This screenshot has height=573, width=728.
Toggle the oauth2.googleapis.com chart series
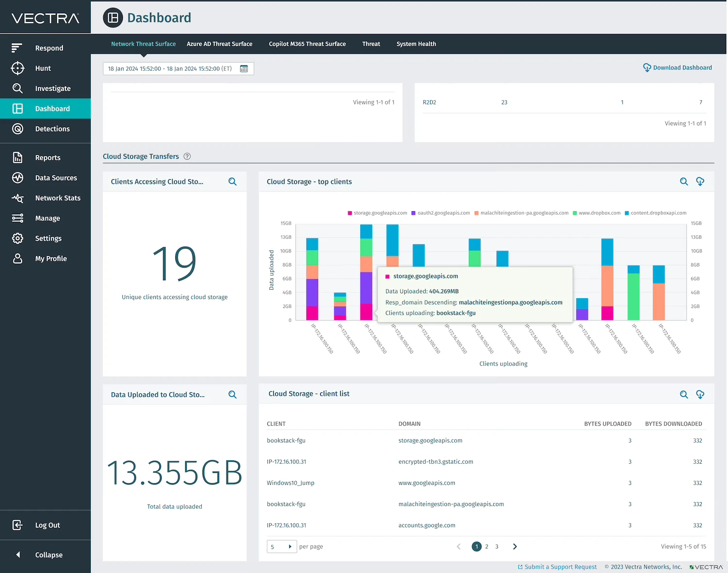point(441,213)
